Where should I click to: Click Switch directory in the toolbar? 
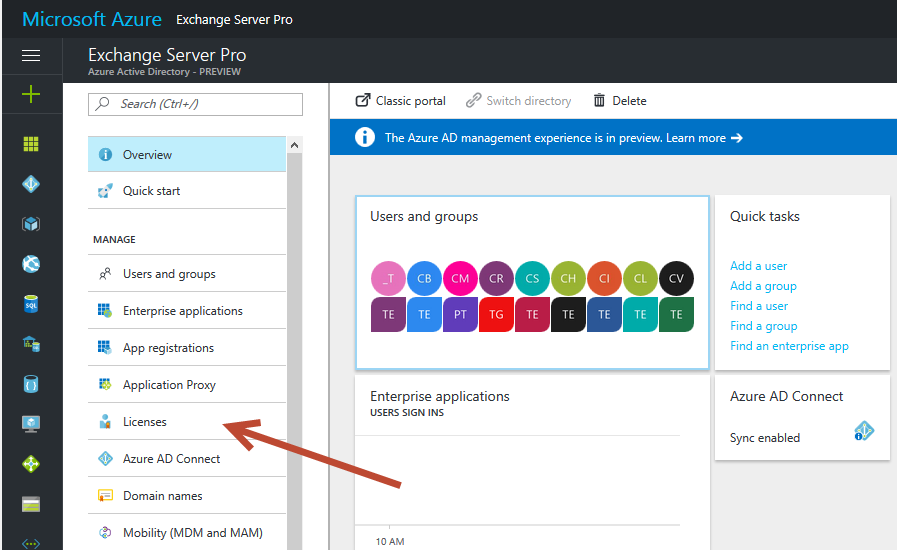pos(518,101)
